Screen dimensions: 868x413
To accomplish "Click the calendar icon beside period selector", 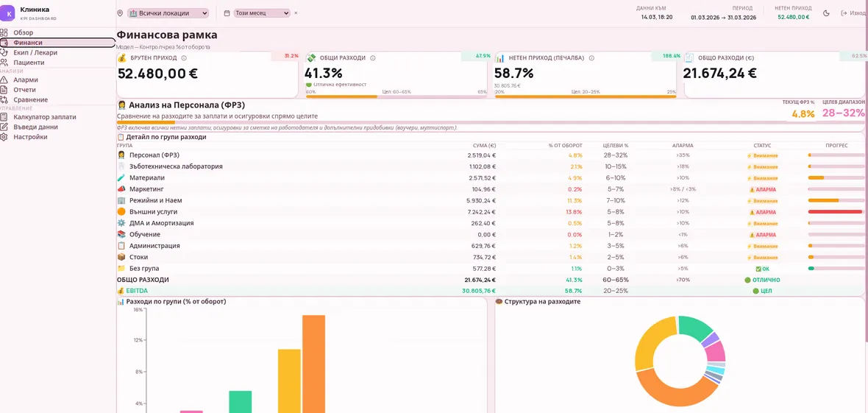I will 227,13.
